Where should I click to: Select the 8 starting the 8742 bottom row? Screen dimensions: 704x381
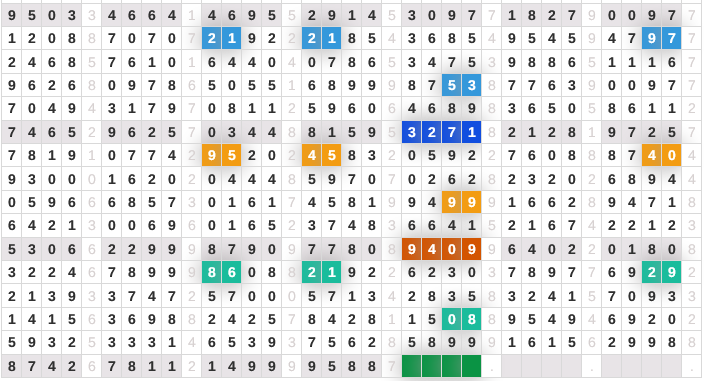(x=12, y=366)
